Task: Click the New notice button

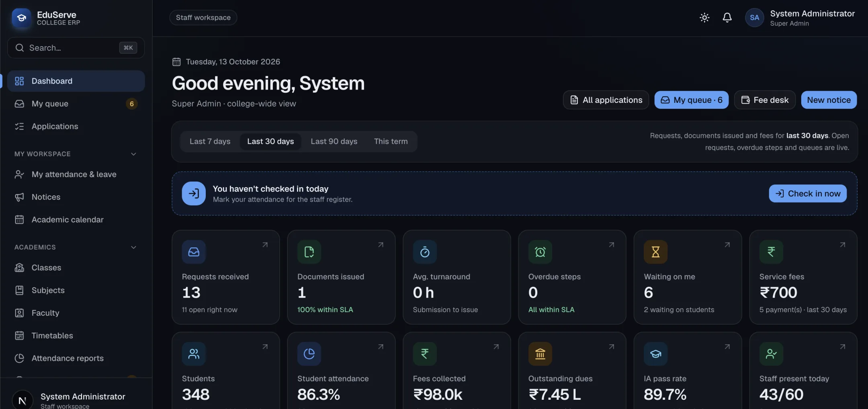Action: 829,100
